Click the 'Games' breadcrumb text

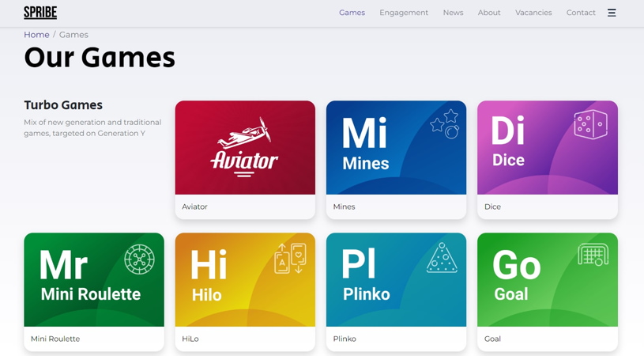[73, 35]
